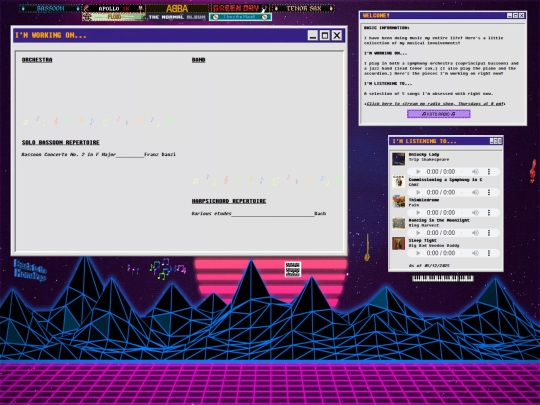This screenshot has width=540, height=405.
Task: Open the Green Day banner button
Action: click(240, 8)
